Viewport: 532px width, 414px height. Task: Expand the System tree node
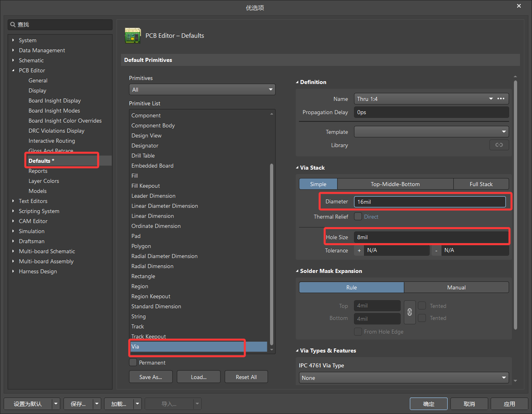(13, 40)
